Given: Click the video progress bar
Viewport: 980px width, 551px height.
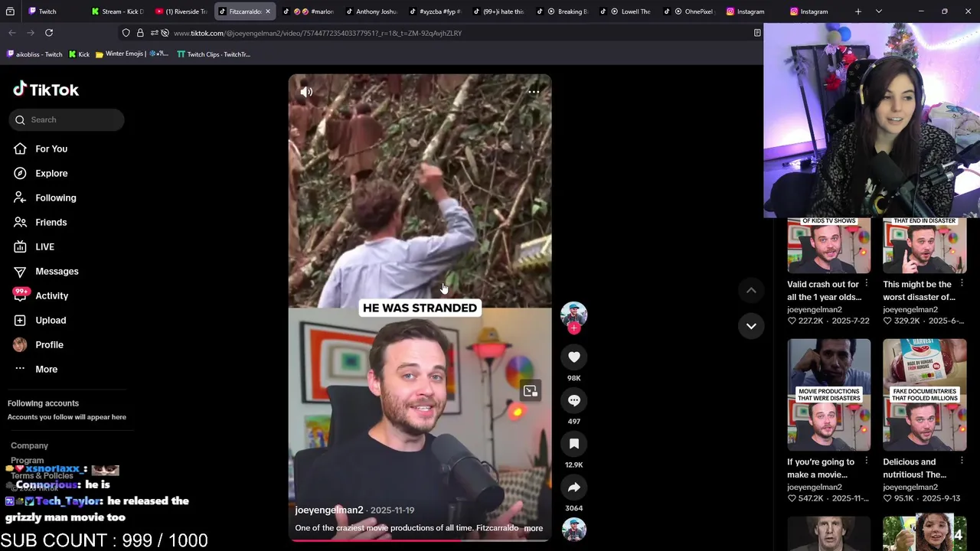Looking at the screenshot, I should tap(420, 540).
